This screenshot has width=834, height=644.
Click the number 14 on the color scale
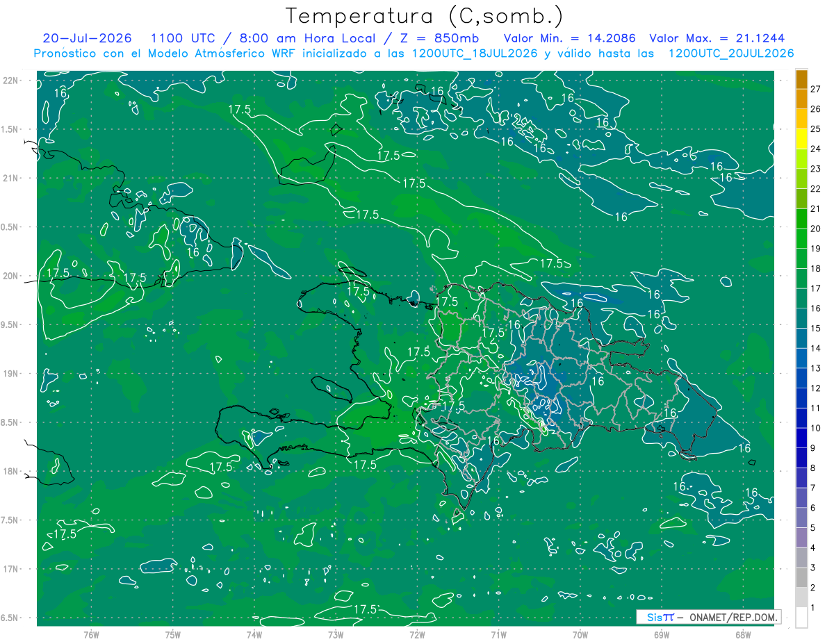coord(816,349)
